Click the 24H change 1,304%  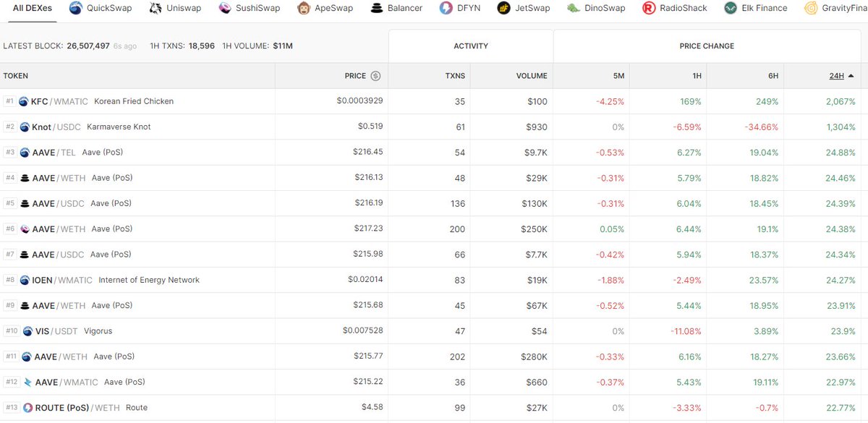coord(840,127)
